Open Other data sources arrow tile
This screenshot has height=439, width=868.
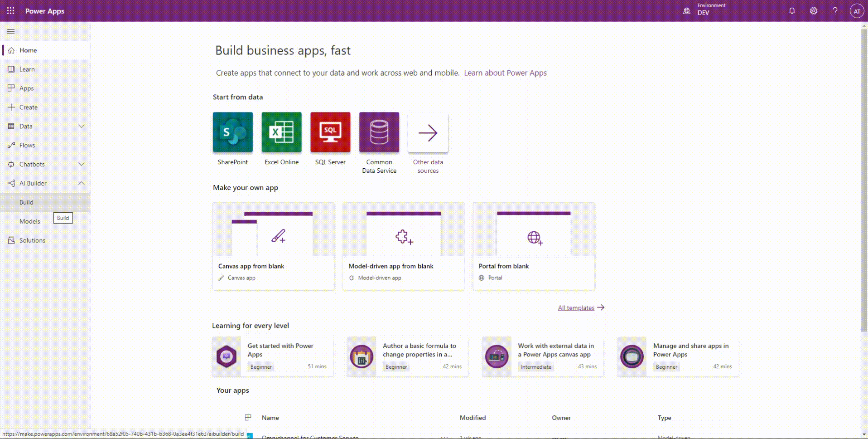(428, 133)
